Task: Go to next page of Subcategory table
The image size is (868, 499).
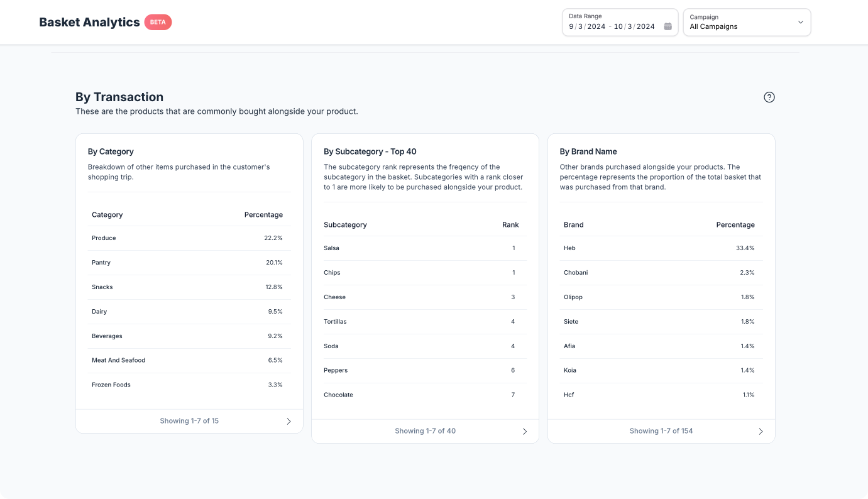Action: click(525, 431)
